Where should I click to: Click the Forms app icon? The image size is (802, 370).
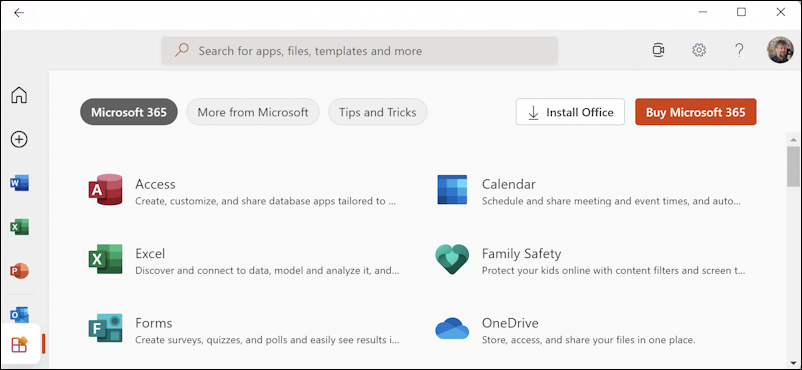105,329
